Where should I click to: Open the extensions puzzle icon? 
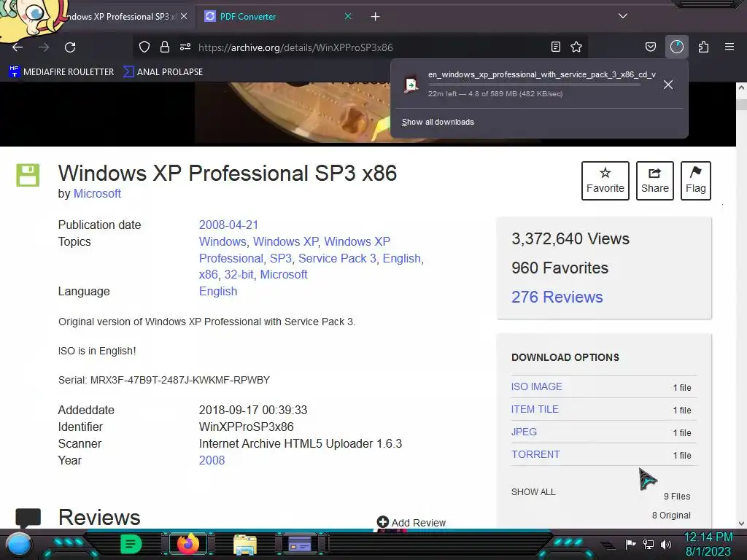click(704, 47)
